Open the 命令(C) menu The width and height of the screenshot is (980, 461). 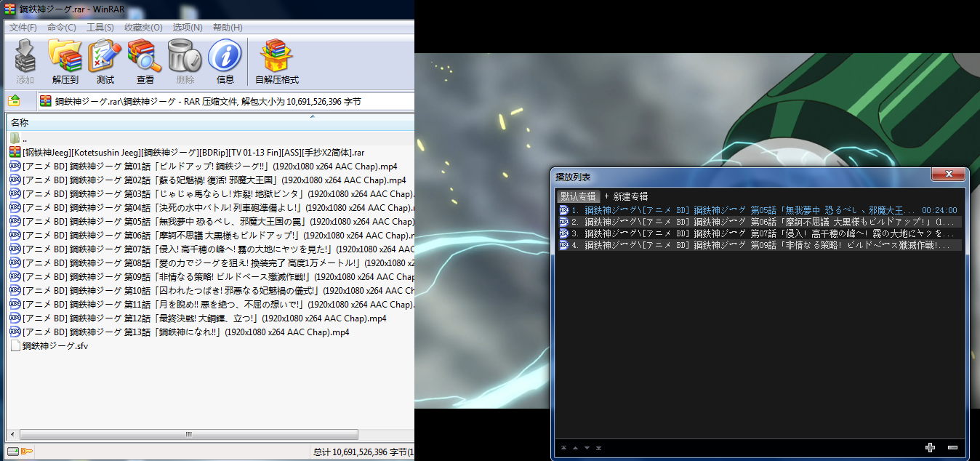61,28
